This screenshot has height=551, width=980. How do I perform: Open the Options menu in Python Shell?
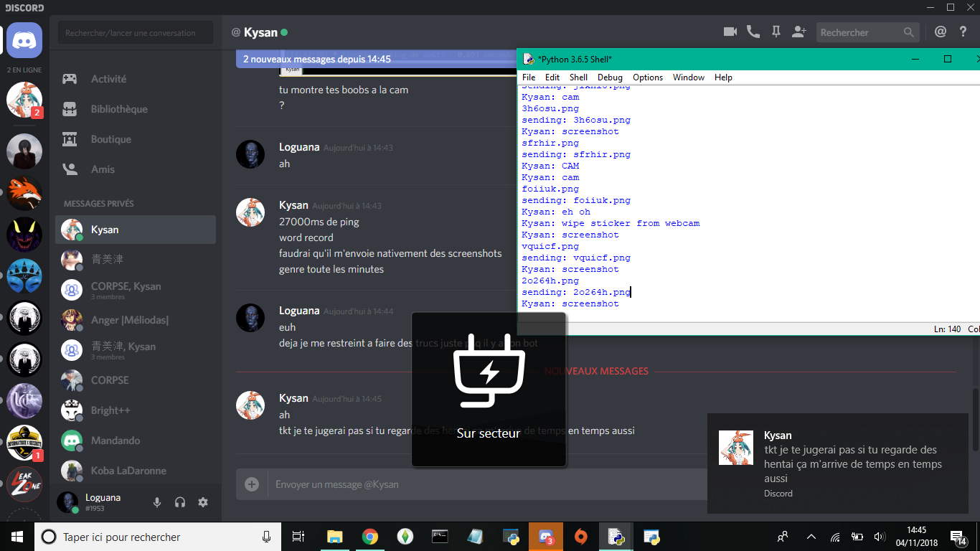(648, 77)
